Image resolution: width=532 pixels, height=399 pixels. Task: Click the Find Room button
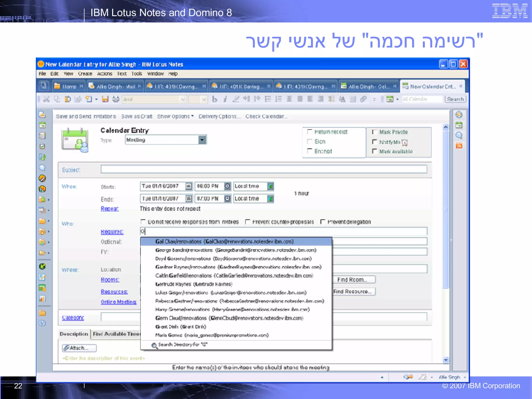pyautogui.click(x=354, y=280)
